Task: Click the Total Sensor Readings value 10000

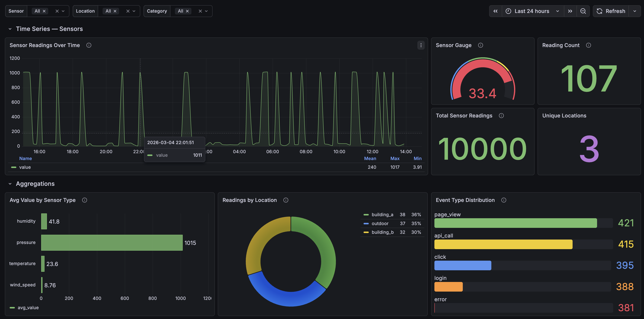Action: coord(482,149)
